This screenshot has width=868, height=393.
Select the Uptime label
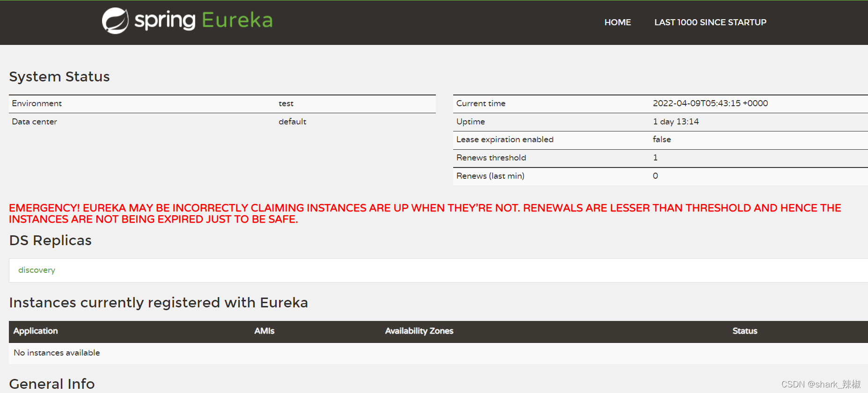coord(471,122)
